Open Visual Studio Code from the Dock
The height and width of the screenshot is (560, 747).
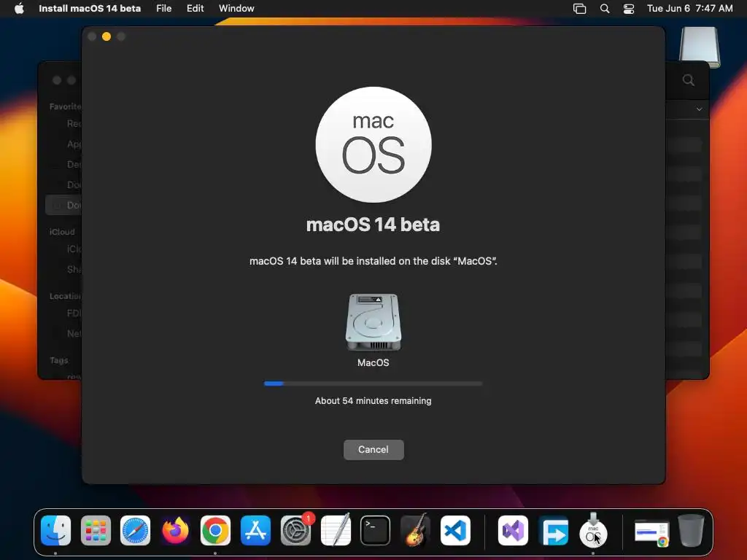pos(455,531)
